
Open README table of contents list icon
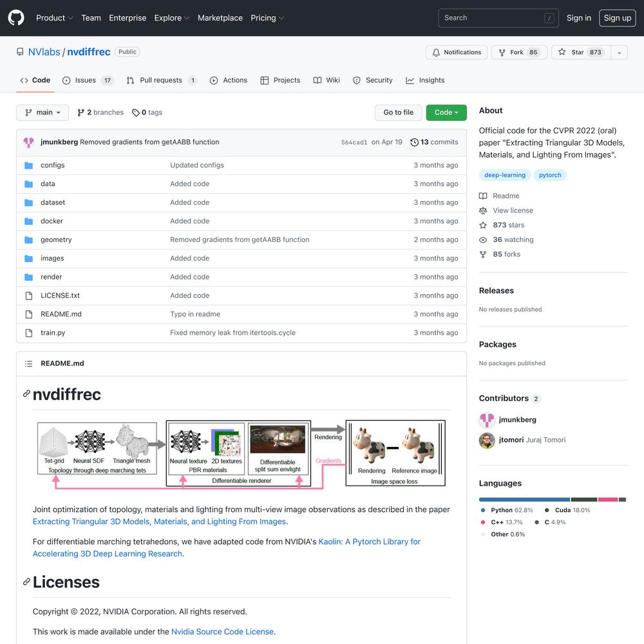pos(28,363)
